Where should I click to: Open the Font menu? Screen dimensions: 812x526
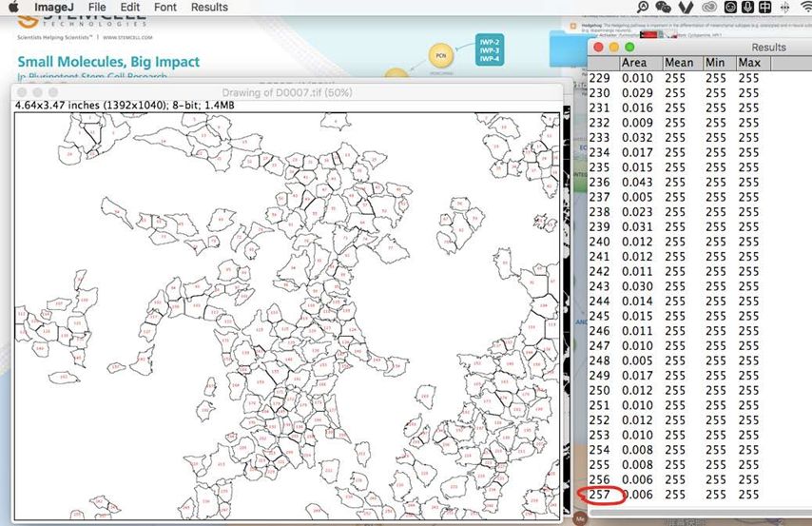(165, 8)
